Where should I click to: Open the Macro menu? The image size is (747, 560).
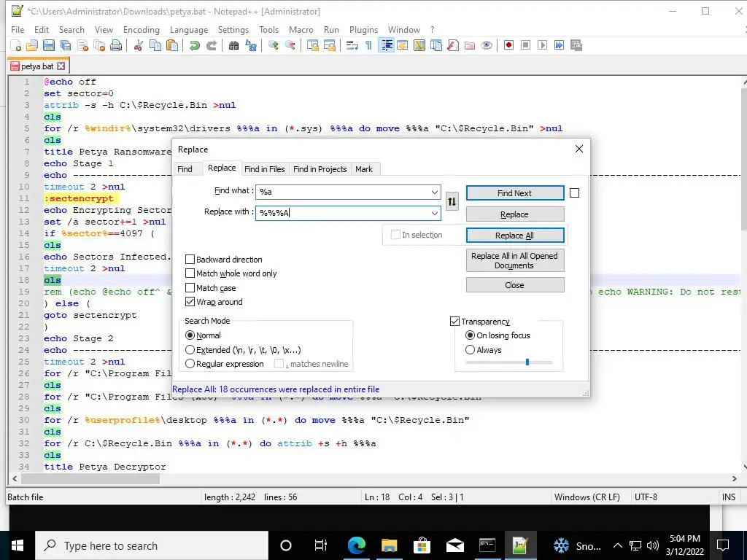301,29
